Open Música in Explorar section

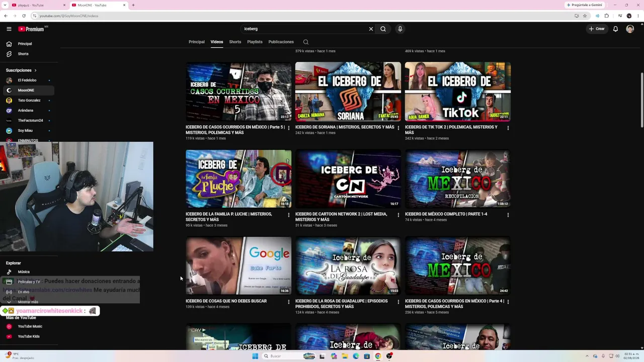(x=29, y=272)
